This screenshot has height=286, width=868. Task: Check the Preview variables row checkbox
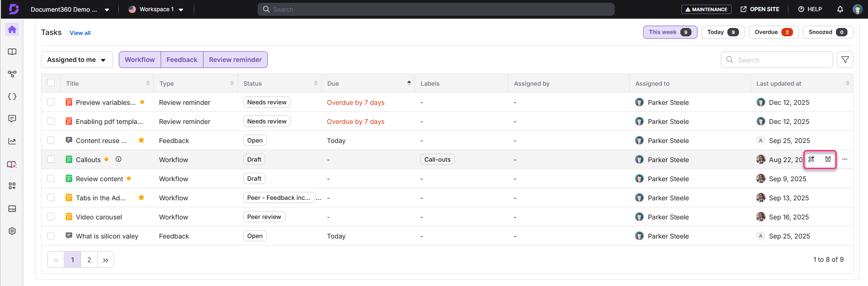[x=51, y=102]
